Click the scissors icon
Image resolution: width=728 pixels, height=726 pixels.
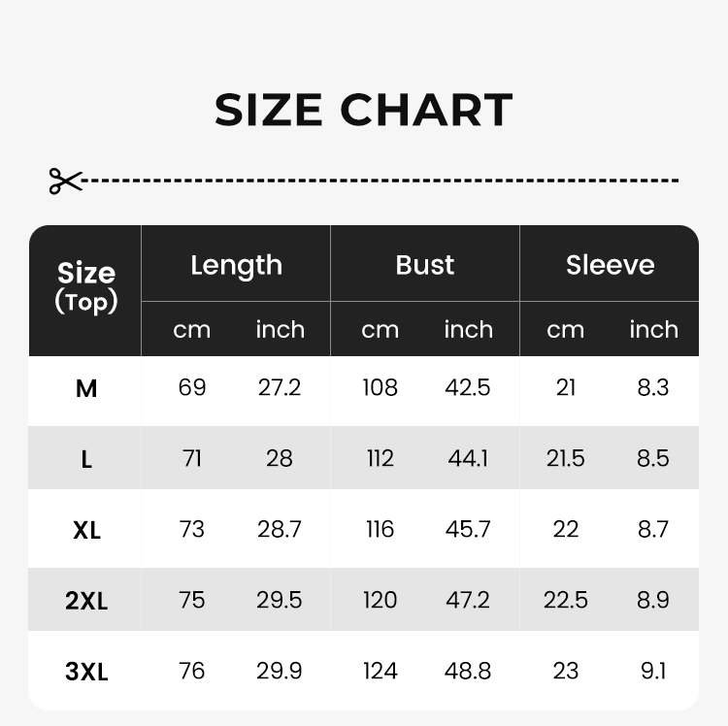pos(65,181)
